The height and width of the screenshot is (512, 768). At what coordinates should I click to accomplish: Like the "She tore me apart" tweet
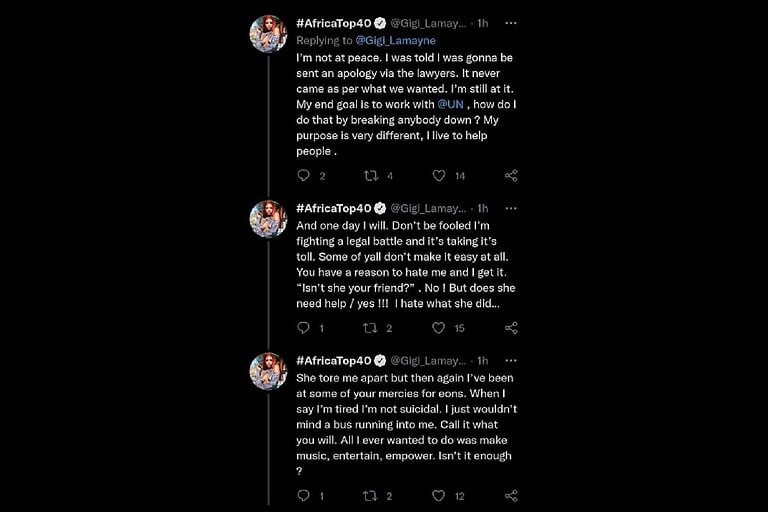click(x=438, y=496)
